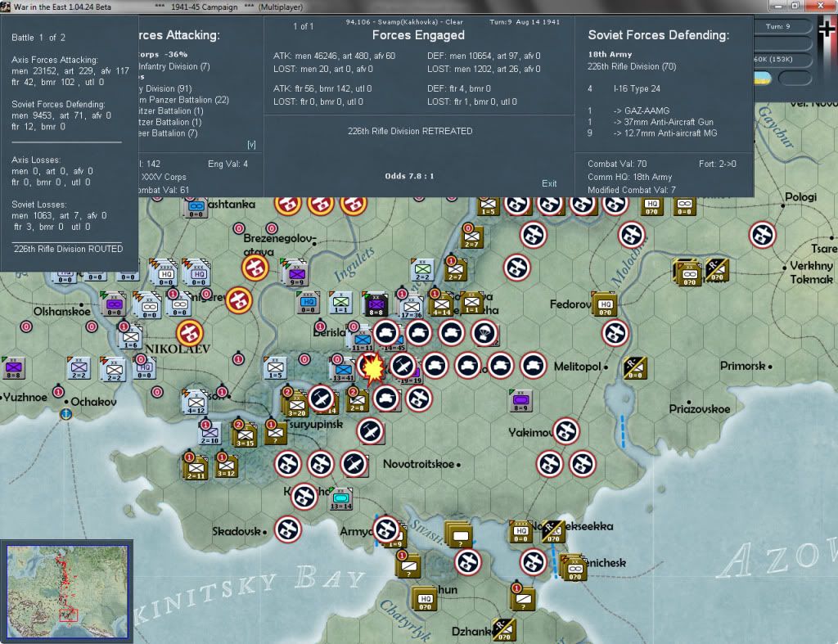
Task: Click the air base marker at Skadovsk
Action: point(288,529)
